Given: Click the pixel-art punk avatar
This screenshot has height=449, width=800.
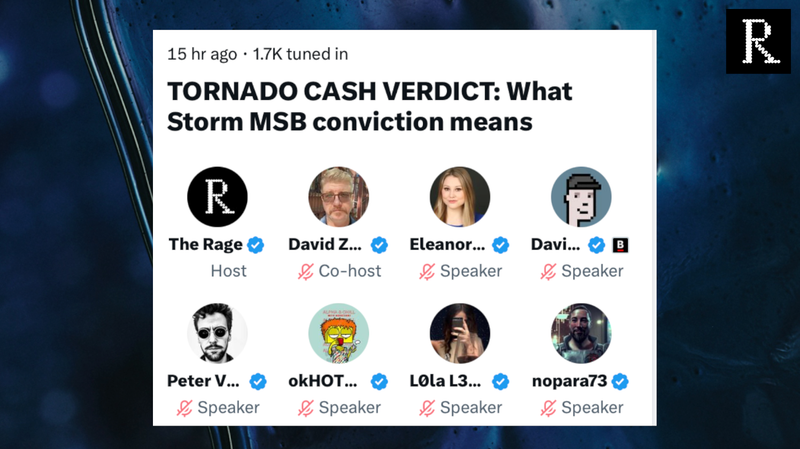Looking at the screenshot, I should (581, 196).
